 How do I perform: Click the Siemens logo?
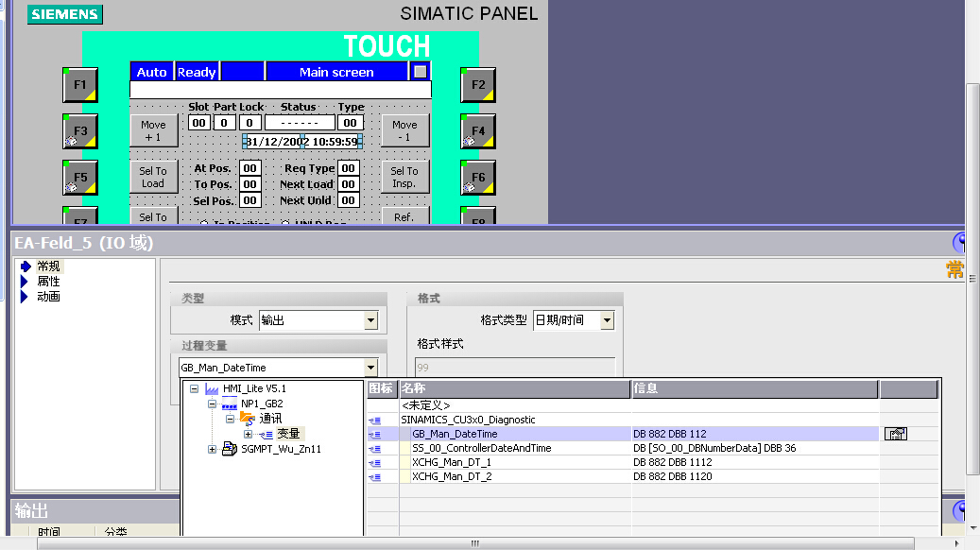point(65,14)
